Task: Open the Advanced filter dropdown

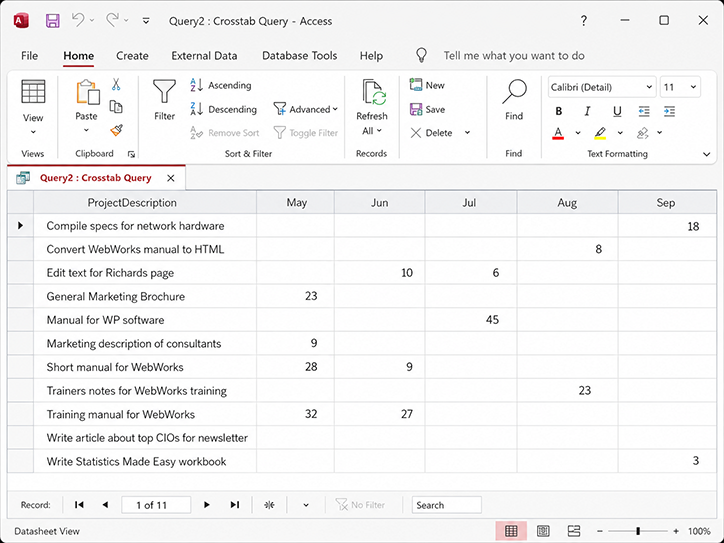Action: point(306,109)
